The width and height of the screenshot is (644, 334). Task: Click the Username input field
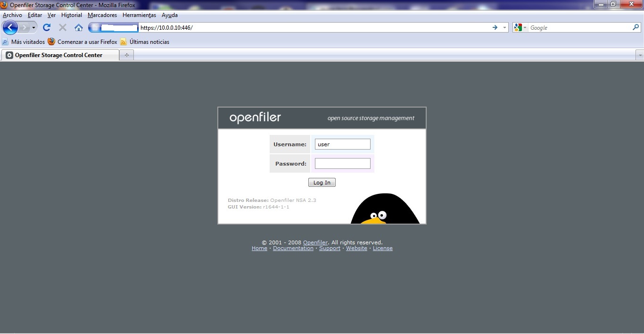pyautogui.click(x=343, y=144)
